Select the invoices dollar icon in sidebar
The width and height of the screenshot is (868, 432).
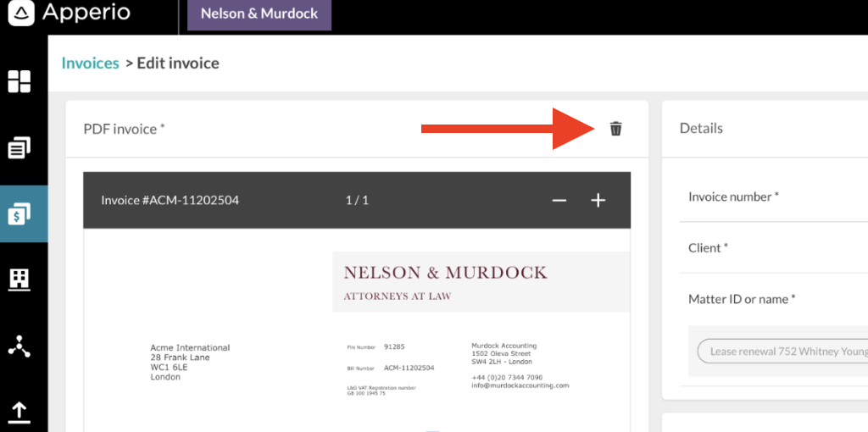coord(19,213)
